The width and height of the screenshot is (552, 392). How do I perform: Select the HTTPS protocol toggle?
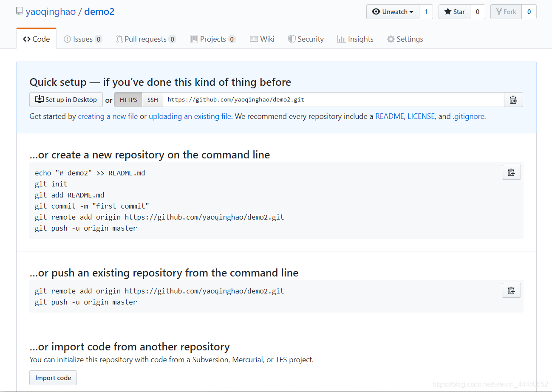pos(128,100)
